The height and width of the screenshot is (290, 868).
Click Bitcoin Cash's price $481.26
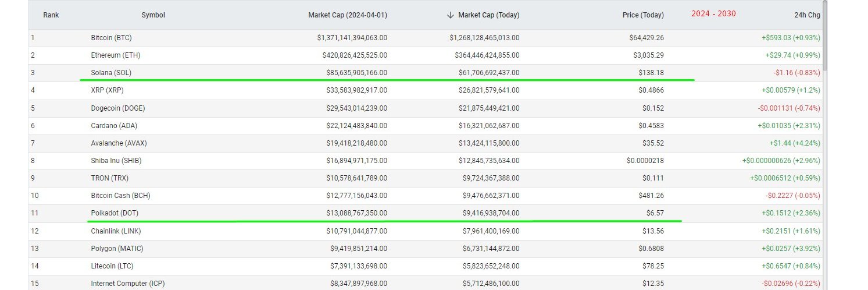(x=651, y=196)
